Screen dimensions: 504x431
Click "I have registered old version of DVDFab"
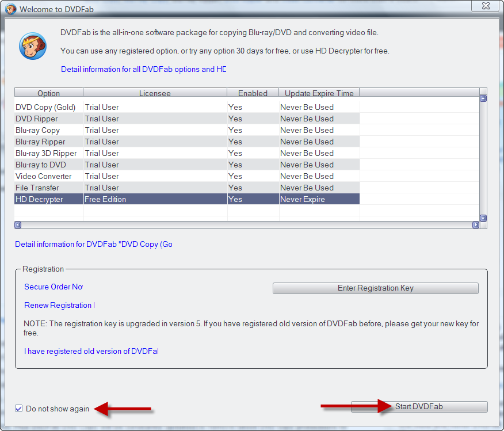91,351
